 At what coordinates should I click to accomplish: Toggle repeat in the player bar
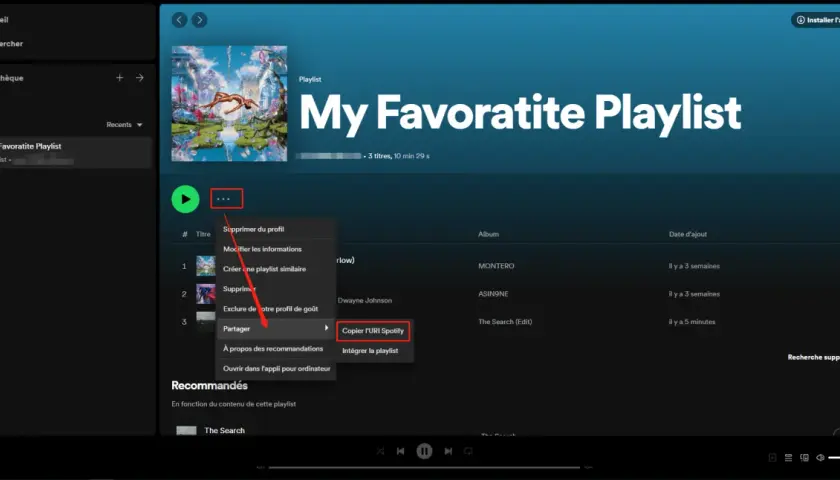[x=468, y=451]
